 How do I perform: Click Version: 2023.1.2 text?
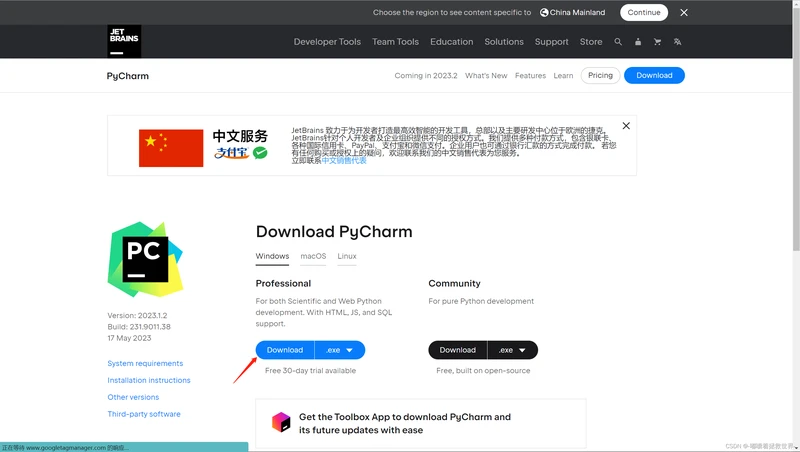click(137, 315)
